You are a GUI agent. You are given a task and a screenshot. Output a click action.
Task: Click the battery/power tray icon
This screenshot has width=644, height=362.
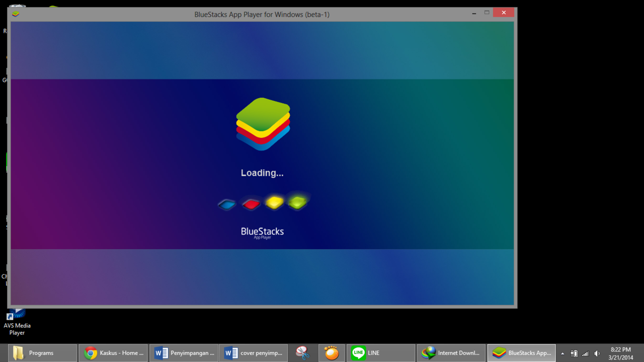point(574,353)
